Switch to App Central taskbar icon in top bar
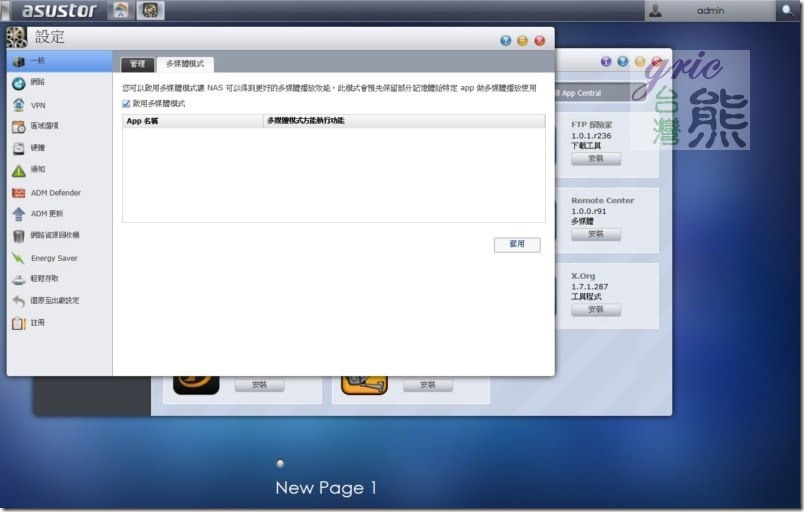This screenshot has height=512, width=804. (x=121, y=10)
